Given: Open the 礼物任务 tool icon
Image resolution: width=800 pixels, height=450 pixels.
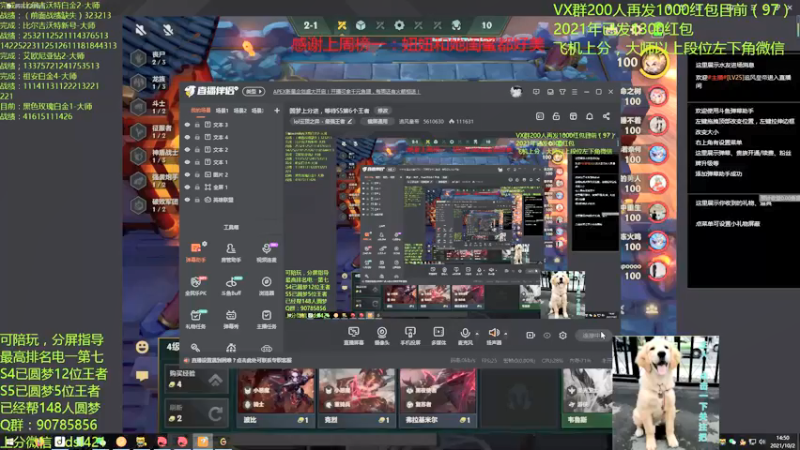Looking at the screenshot, I should click(x=195, y=319).
